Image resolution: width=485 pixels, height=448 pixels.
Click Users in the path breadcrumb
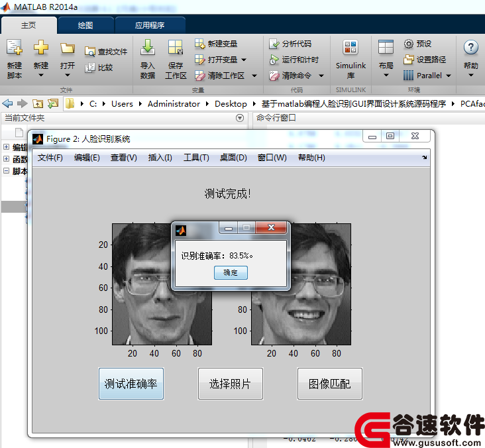(x=122, y=103)
